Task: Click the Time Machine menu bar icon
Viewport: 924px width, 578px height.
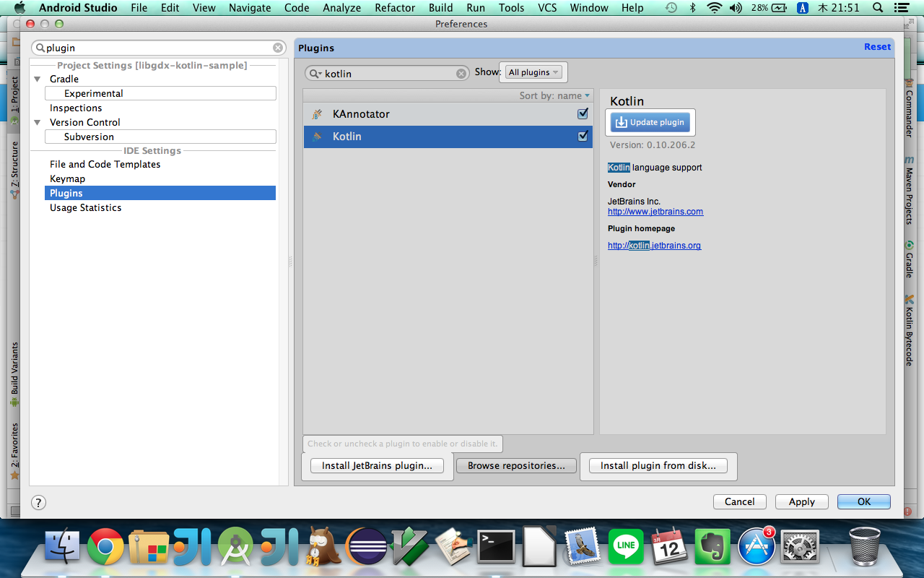Action: point(671,8)
